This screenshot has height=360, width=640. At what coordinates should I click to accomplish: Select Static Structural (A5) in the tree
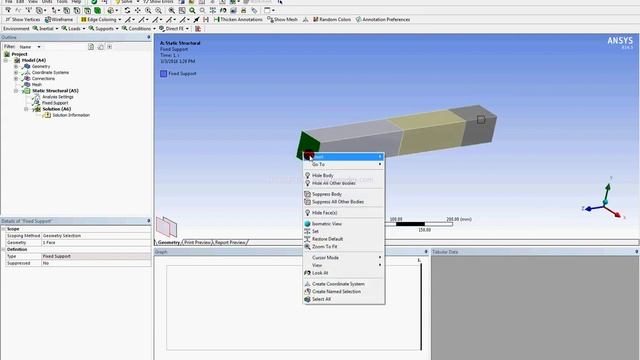click(x=55, y=91)
